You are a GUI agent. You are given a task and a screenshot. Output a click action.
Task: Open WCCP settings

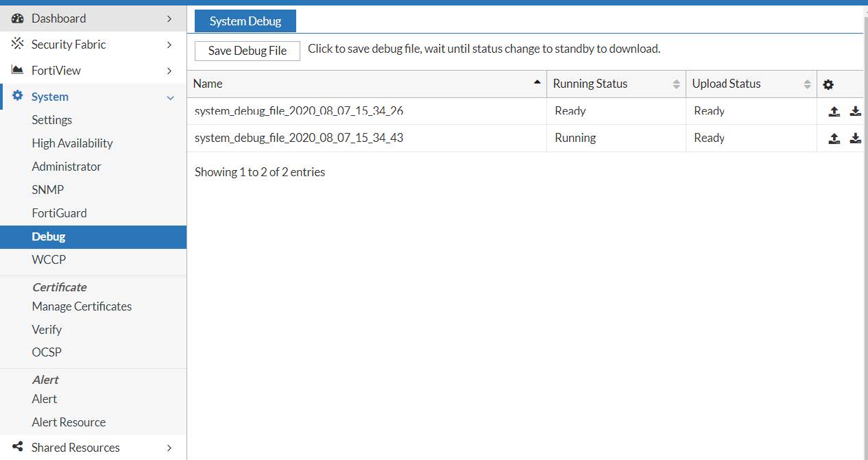click(49, 260)
